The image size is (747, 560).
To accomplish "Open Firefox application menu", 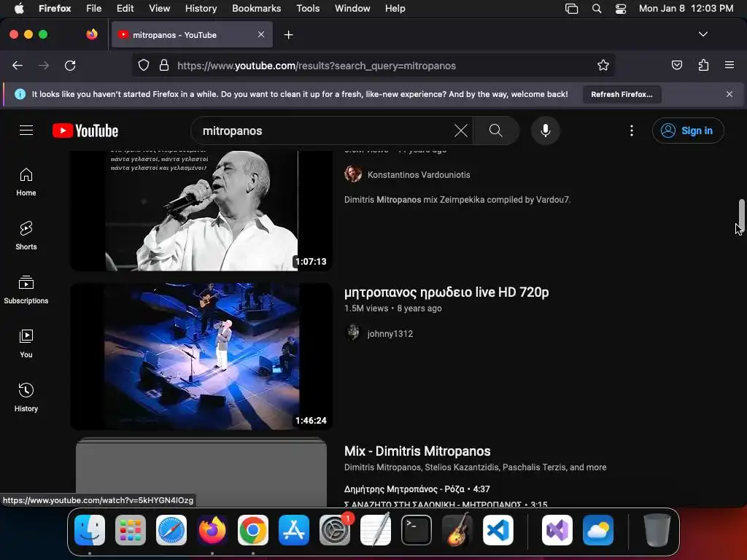I will point(729,65).
